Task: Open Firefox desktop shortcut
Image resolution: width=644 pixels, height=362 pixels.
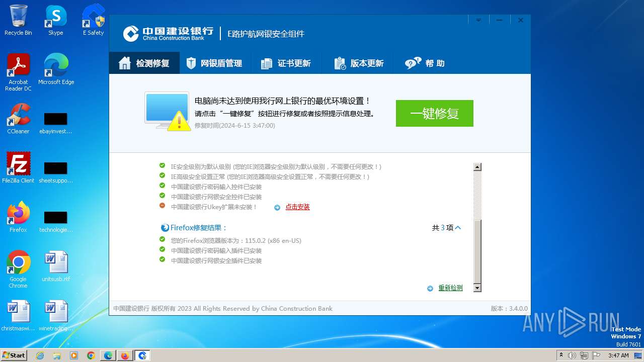Action: tap(18, 217)
